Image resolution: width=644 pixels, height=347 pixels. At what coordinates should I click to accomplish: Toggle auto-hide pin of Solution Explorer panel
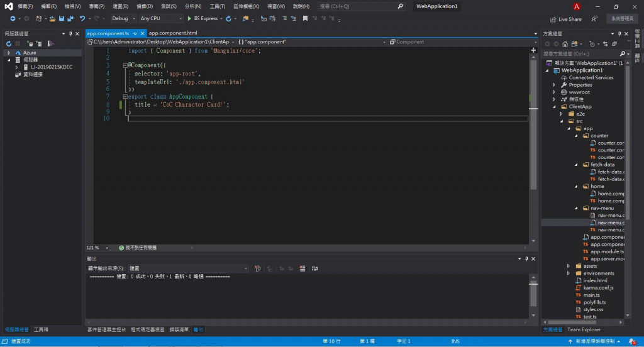pos(619,34)
